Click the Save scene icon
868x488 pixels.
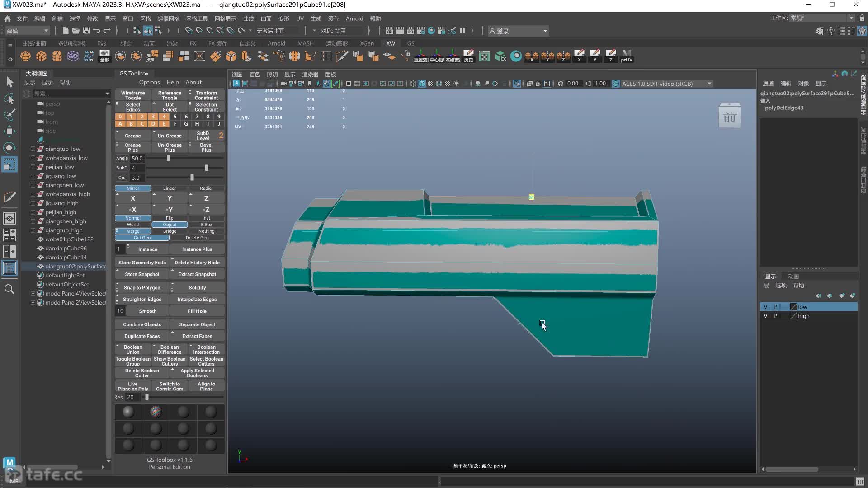click(x=86, y=31)
